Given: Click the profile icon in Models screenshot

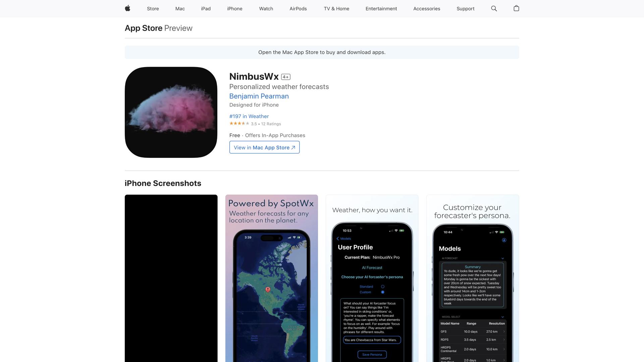Looking at the screenshot, I should (504, 240).
